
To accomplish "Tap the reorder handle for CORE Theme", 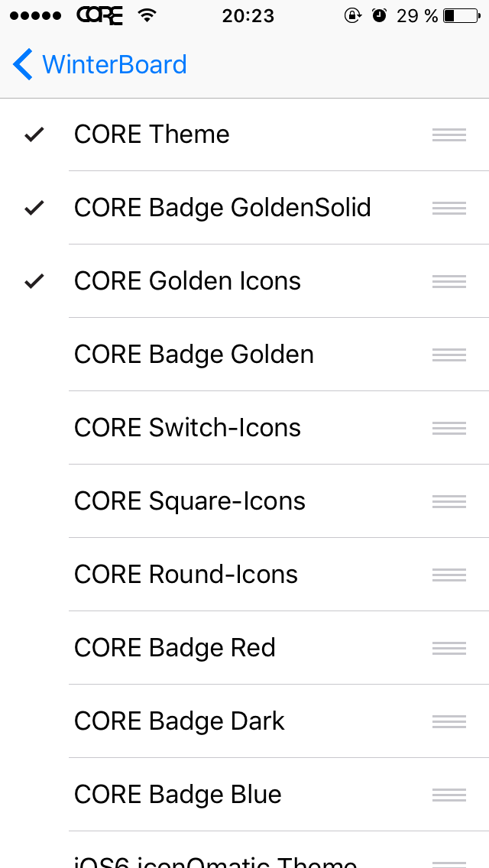I will click(449, 134).
